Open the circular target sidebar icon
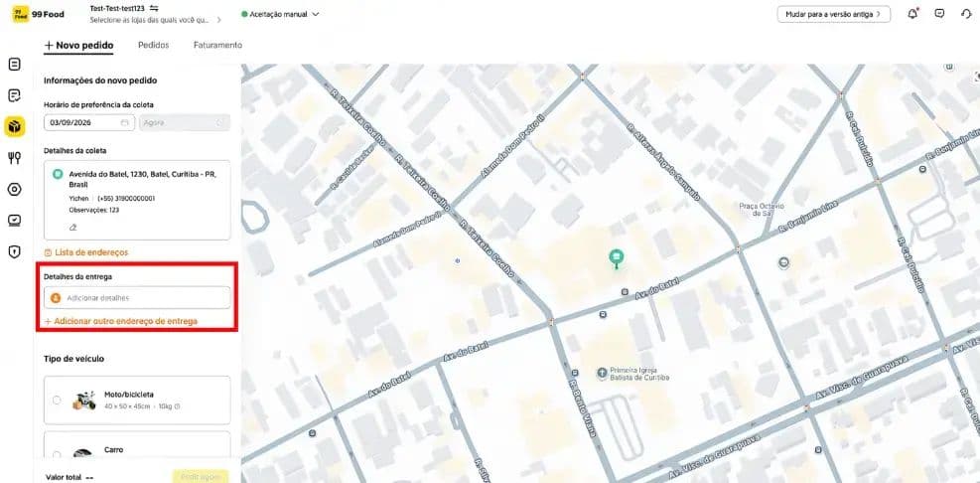980x483 pixels. (14, 189)
